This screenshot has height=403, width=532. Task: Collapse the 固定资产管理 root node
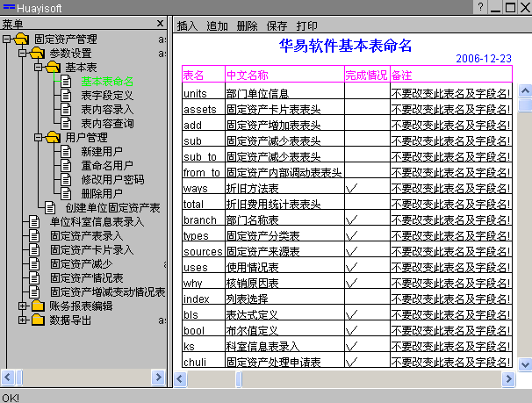(6, 39)
